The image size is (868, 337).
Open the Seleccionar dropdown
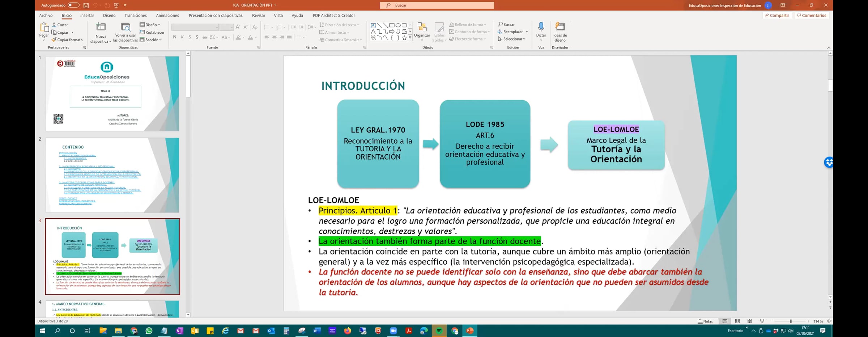tap(512, 39)
